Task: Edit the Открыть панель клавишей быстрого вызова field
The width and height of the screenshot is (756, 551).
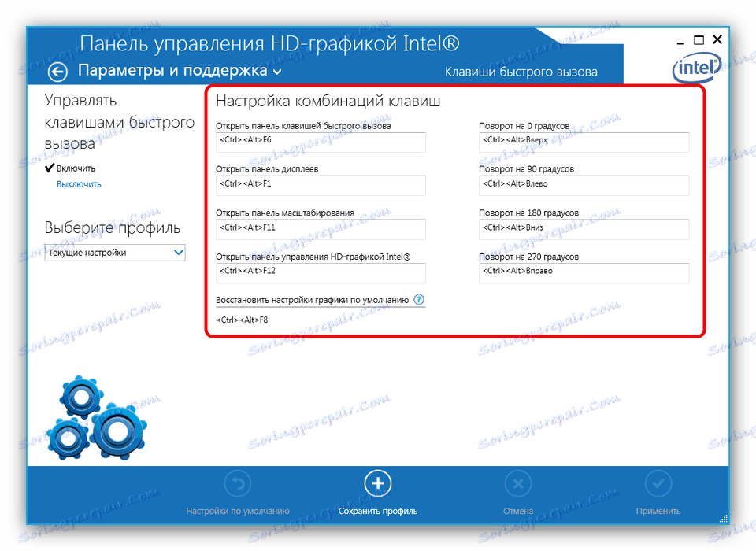Action: (321, 142)
